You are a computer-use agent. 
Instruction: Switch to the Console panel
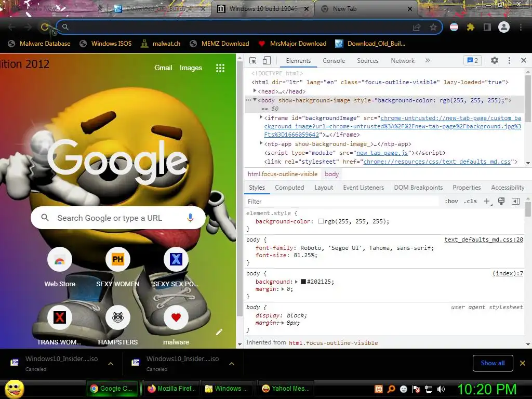coord(334,61)
